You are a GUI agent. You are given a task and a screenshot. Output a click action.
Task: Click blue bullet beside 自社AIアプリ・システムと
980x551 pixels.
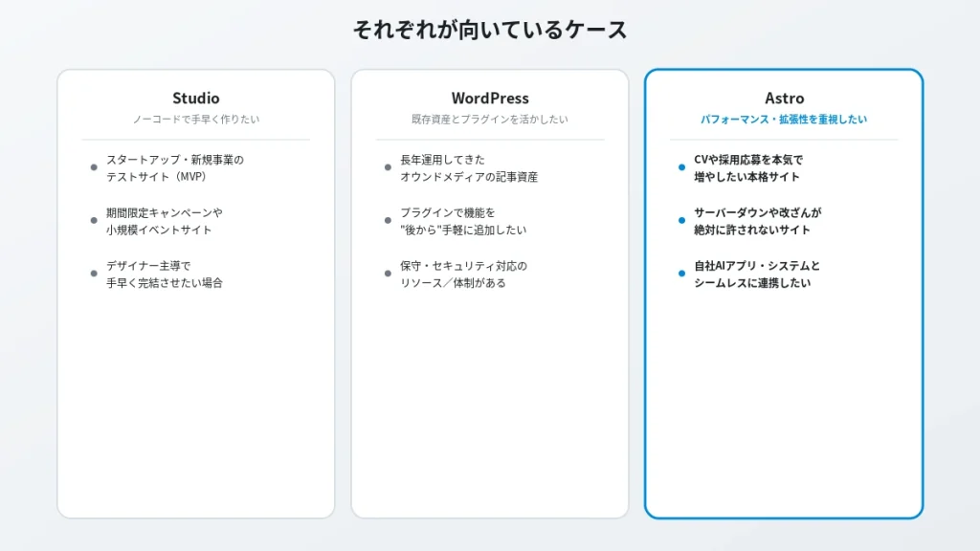(x=681, y=274)
